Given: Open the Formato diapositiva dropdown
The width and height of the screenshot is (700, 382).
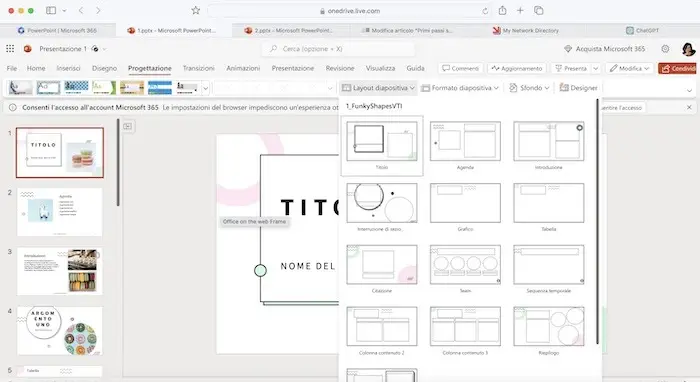Looking at the screenshot, I should tap(460, 88).
